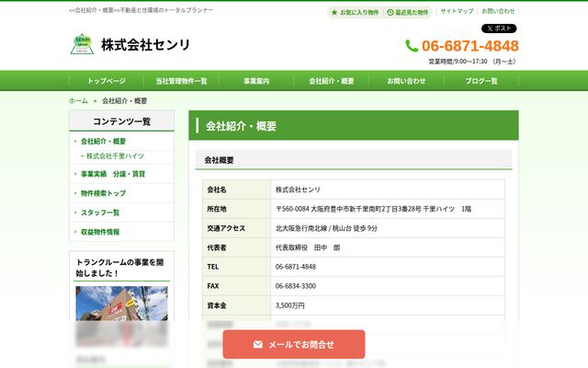Click the green phone icon
Image resolution: width=588 pixels, height=368 pixels.
click(x=412, y=46)
